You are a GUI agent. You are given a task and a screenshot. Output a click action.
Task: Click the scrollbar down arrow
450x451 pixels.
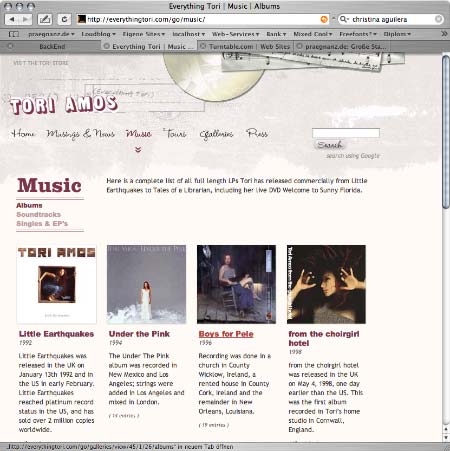point(446,437)
